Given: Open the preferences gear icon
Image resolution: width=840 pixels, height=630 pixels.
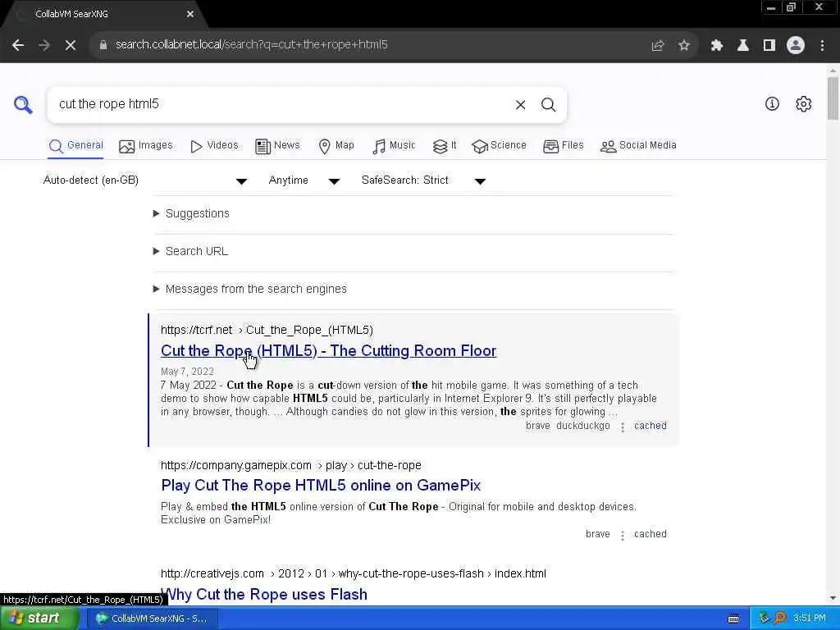Looking at the screenshot, I should pyautogui.click(x=804, y=104).
